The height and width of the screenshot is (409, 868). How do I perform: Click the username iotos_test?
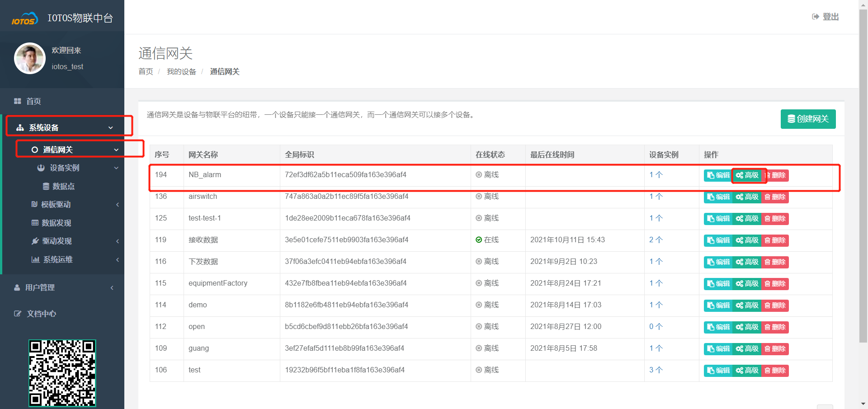pos(67,67)
